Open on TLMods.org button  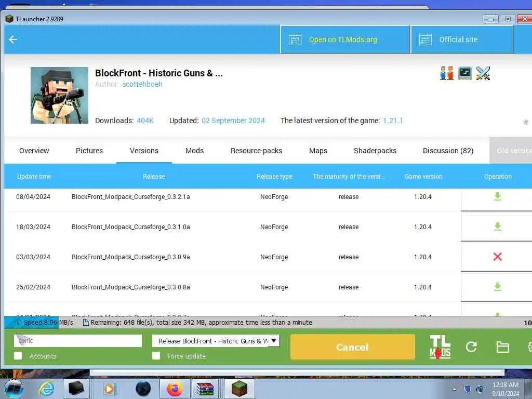click(345, 39)
